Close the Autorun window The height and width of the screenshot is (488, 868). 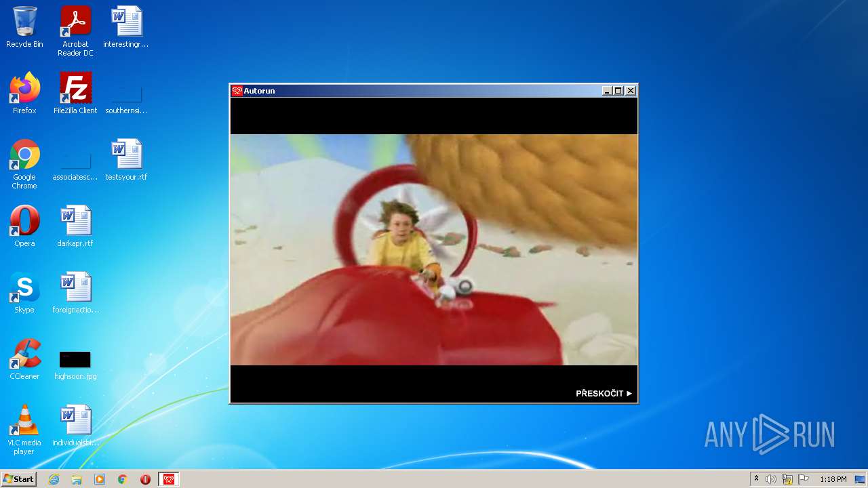[631, 91]
